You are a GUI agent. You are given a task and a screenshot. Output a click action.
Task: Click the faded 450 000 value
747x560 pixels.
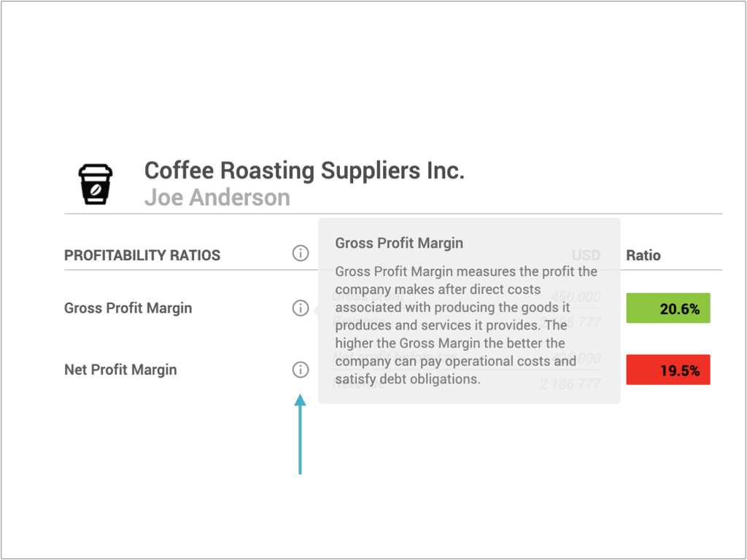point(575,297)
